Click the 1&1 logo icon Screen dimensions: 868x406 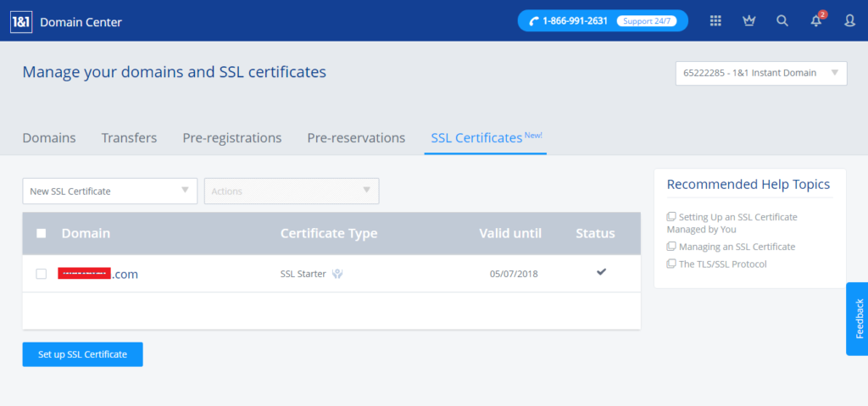click(21, 22)
